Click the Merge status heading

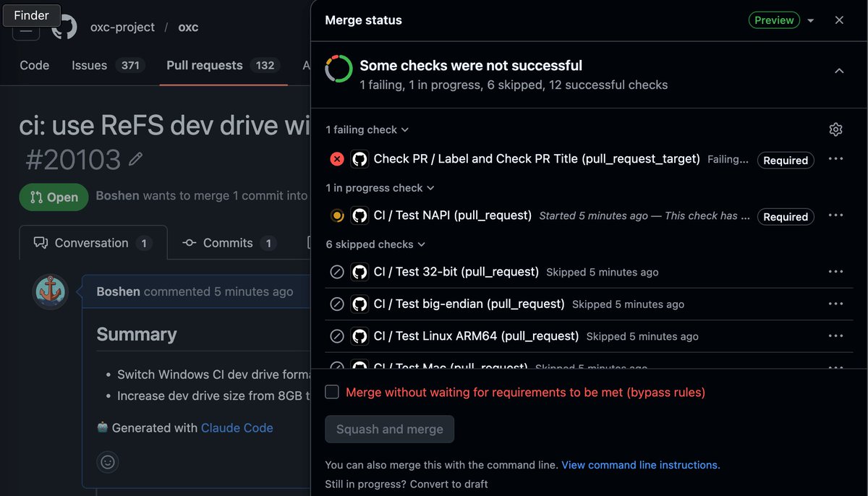364,20
